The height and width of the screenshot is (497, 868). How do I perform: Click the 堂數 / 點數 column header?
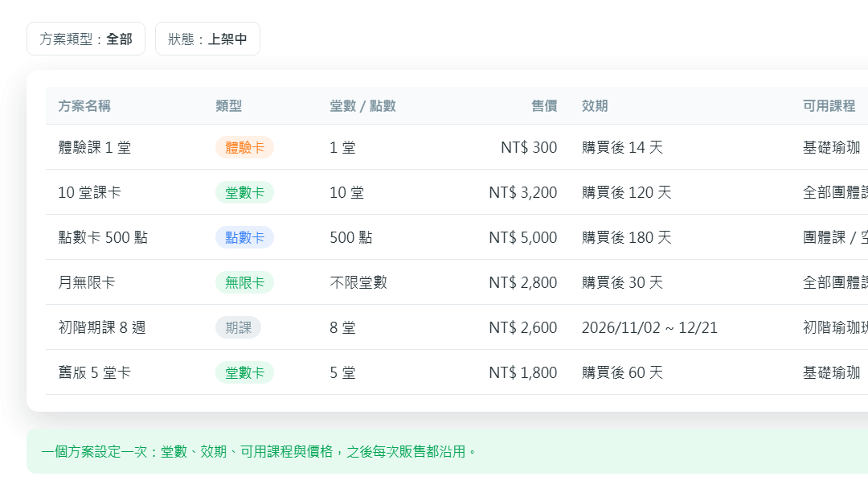point(362,106)
